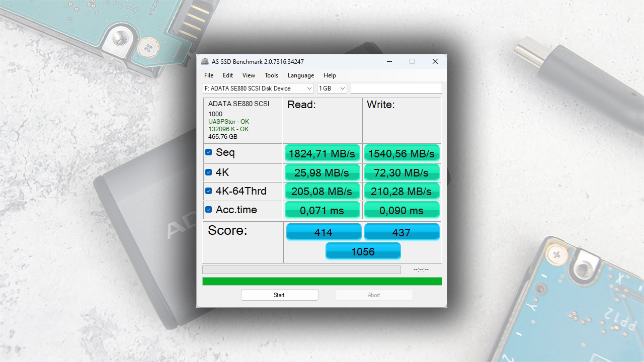The image size is (644, 362).
Task: Click the 4K-64Thrd read result 205,08 MB/s
Action: point(322,191)
